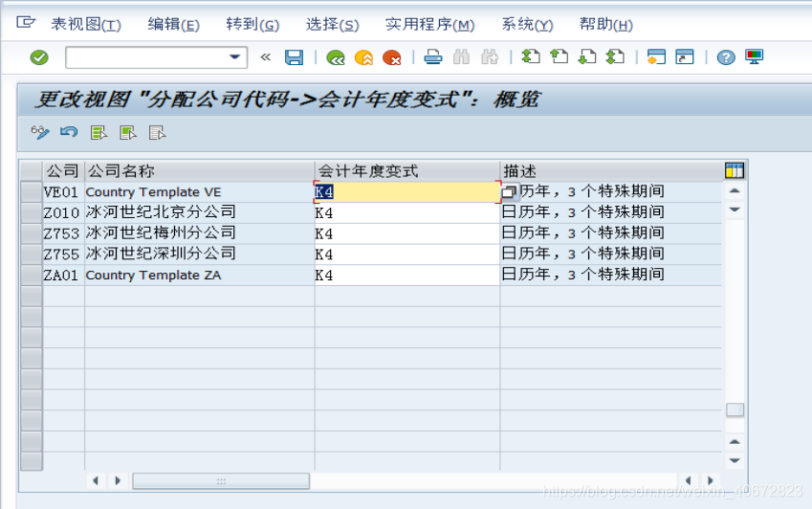Go to Last Page icon
812x509 pixels.
[x=615, y=56]
